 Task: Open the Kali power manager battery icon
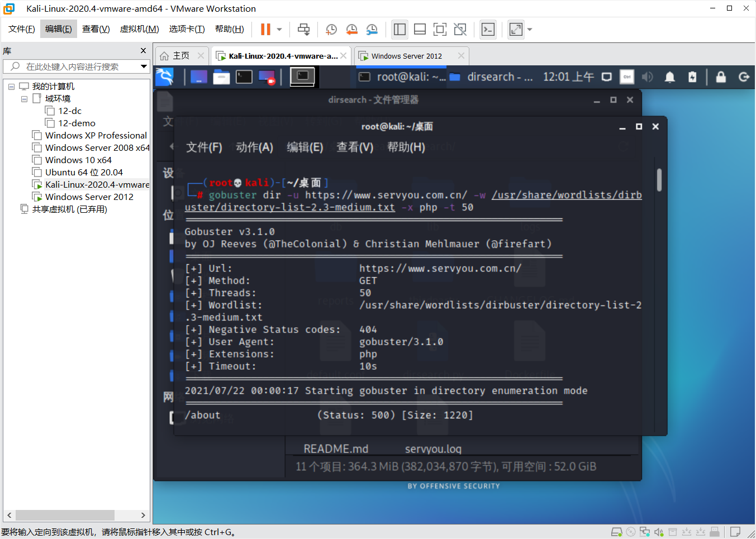click(692, 77)
